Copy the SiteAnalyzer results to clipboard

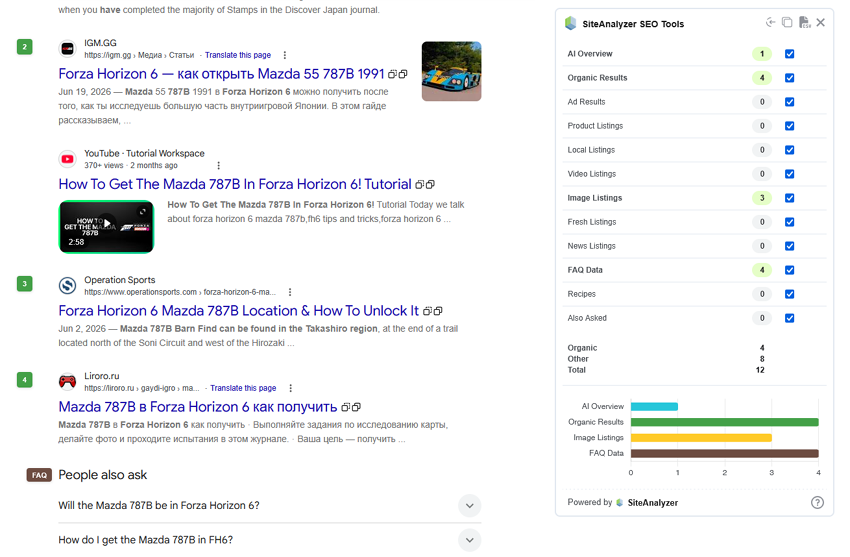tap(787, 22)
